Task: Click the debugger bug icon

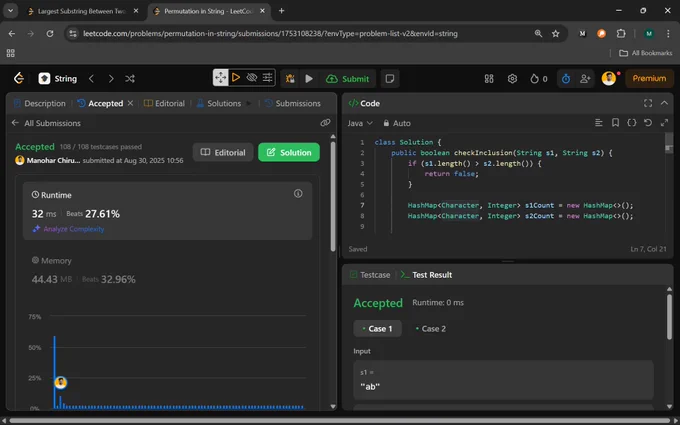Action: click(x=290, y=78)
